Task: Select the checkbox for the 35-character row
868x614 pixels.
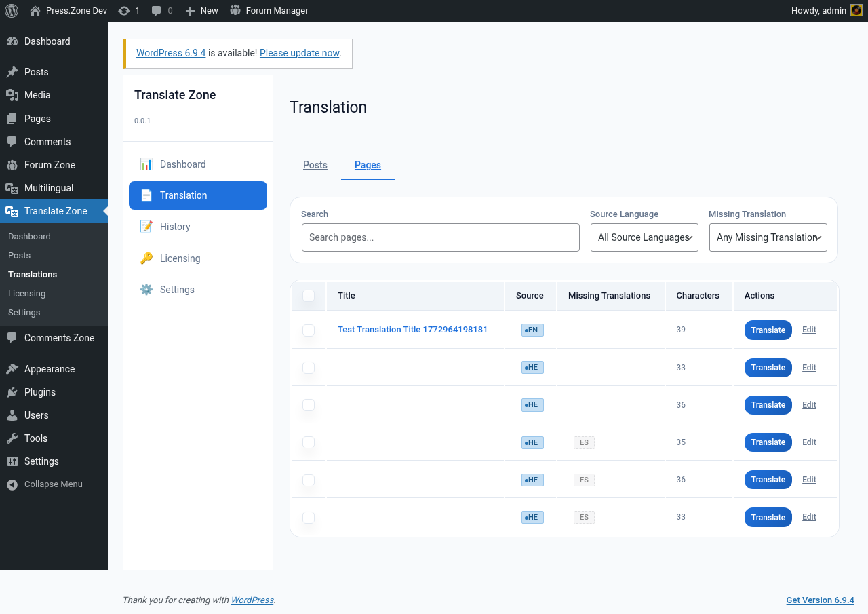Action: (x=309, y=442)
